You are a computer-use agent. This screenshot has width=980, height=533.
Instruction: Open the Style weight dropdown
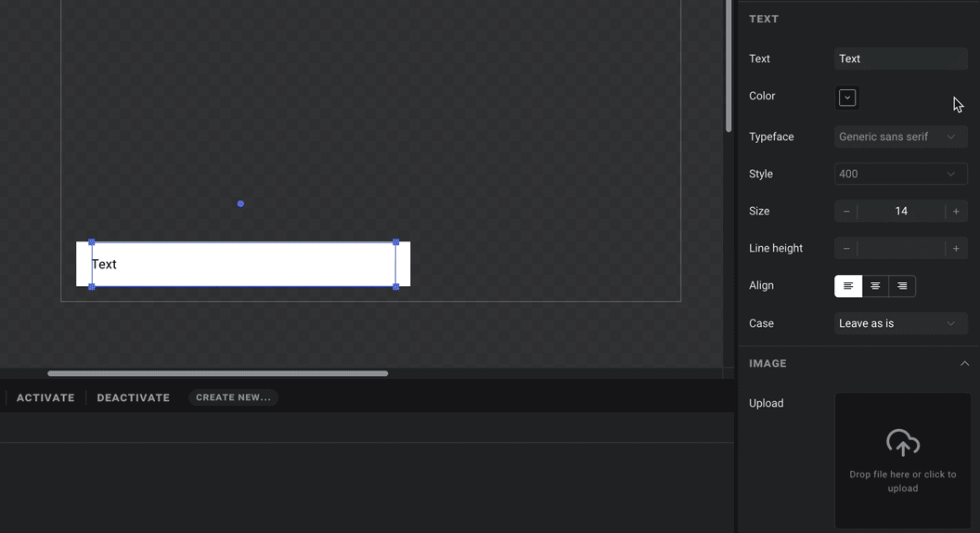coord(900,174)
